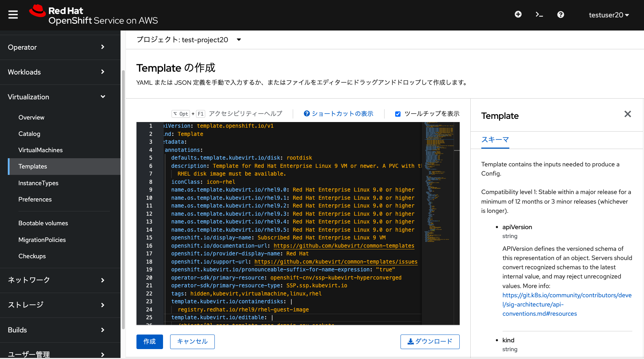Click the アクセシビリティーヘルプ label
Viewport: 644px width, 359px height.
pyautogui.click(x=245, y=114)
